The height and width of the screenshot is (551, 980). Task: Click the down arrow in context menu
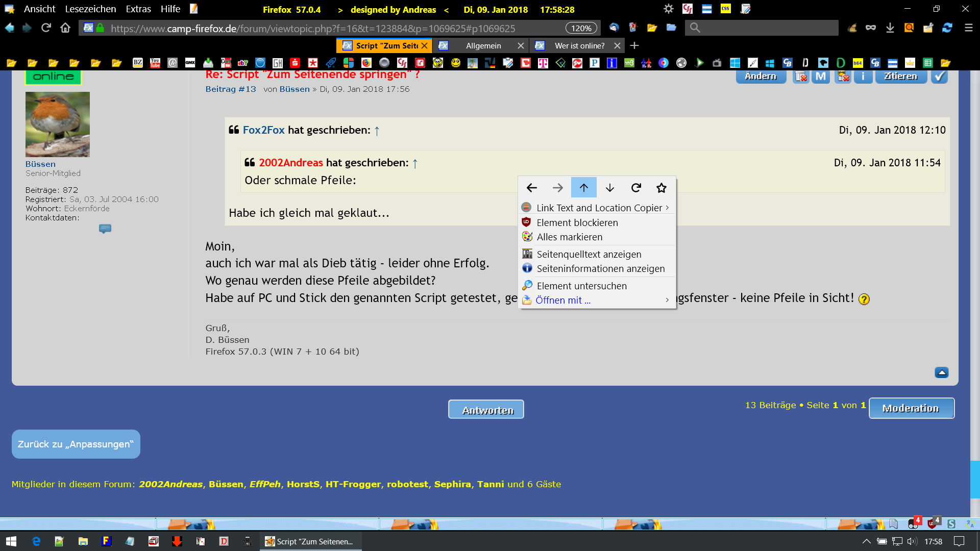(x=610, y=188)
